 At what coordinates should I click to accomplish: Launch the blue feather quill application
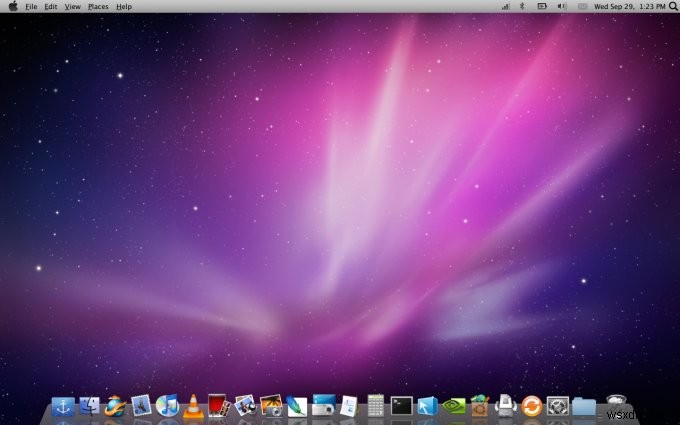tap(297, 406)
